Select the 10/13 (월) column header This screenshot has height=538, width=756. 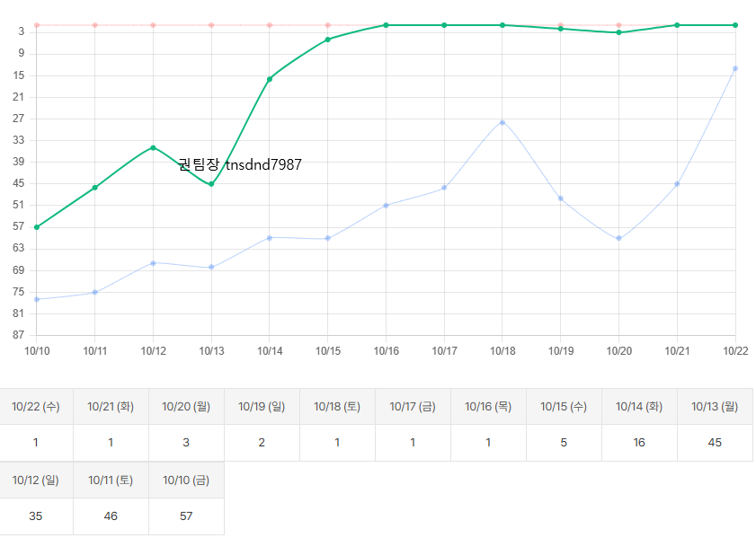pyautogui.click(x=715, y=407)
